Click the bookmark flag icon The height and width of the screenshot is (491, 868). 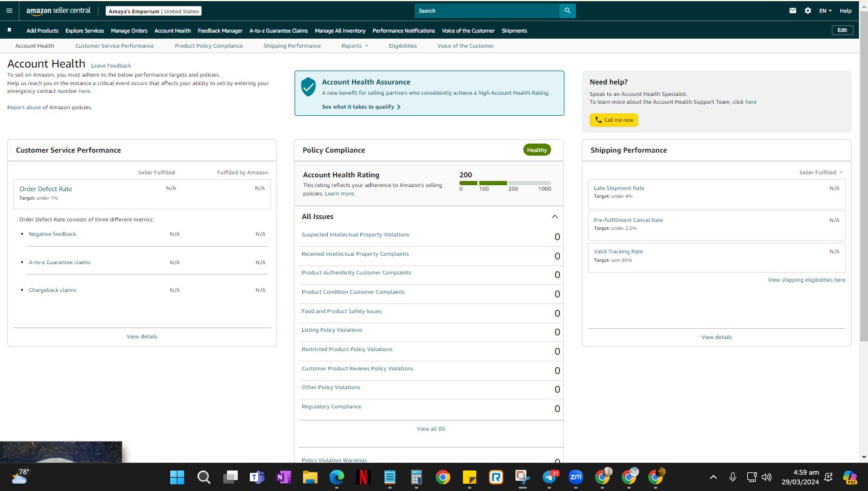coord(9,30)
